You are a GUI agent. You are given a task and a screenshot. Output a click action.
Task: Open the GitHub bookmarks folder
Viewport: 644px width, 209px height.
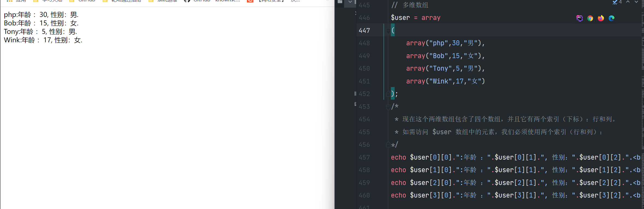coord(82,1)
